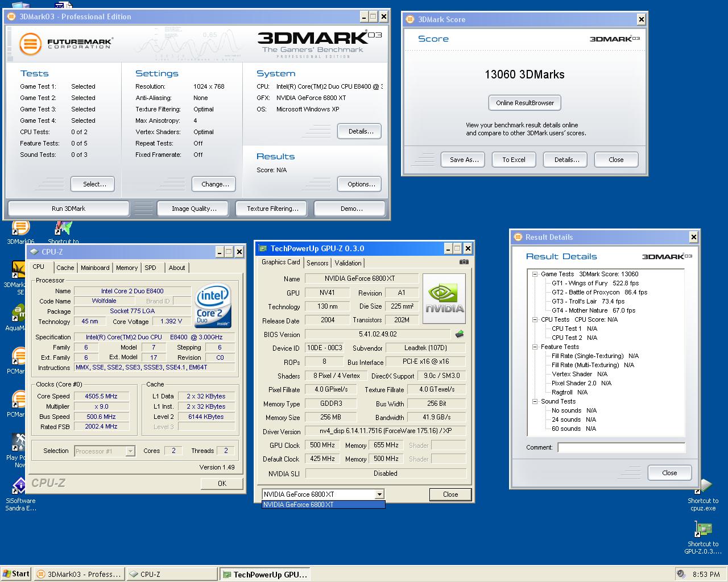Click the BIOS save chip icon in GPU-Z
The height and width of the screenshot is (582, 728).
point(460,334)
